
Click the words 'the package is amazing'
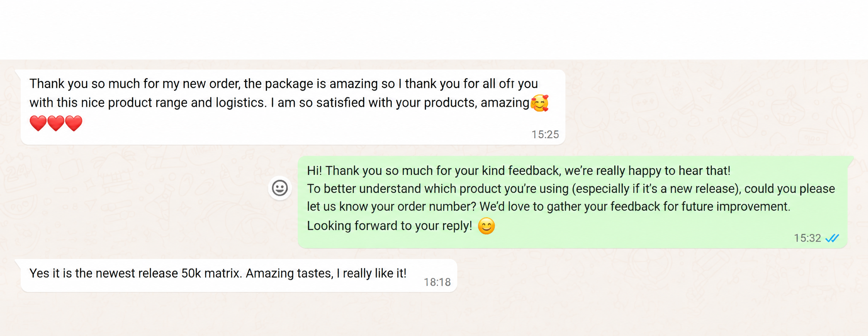click(x=311, y=84)
